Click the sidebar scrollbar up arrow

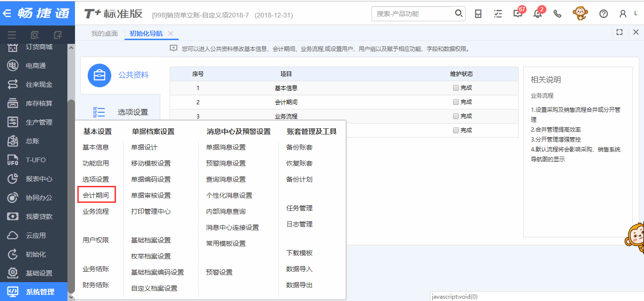[x=71, y=48]
